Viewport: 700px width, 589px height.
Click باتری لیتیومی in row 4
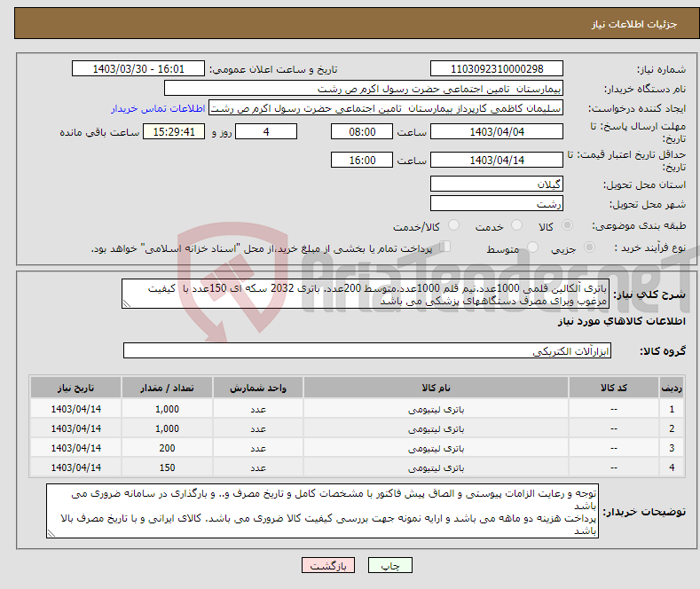click(x=437, y=468)
